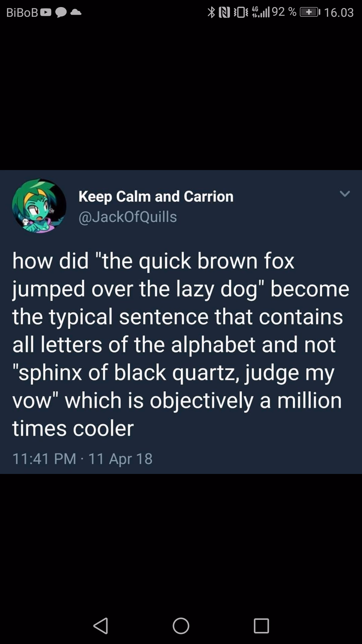362x644 pixels.
Task: Tap the battery charging icon
Action: 310,12
